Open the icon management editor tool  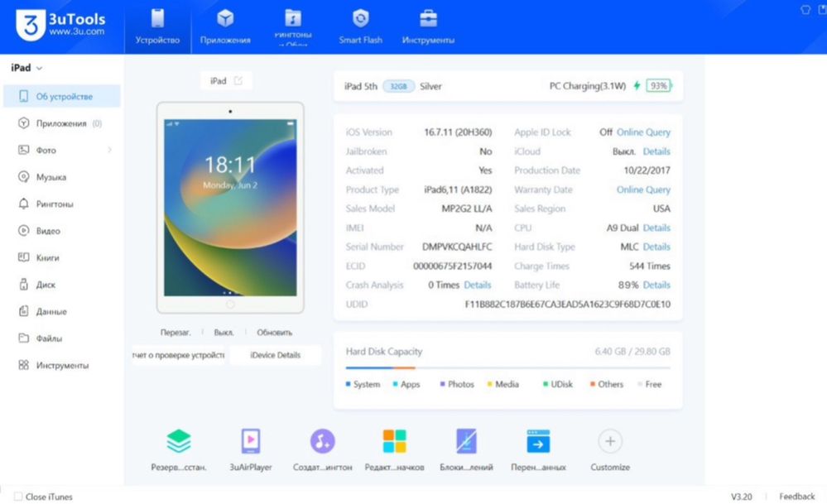click(395, 449)
